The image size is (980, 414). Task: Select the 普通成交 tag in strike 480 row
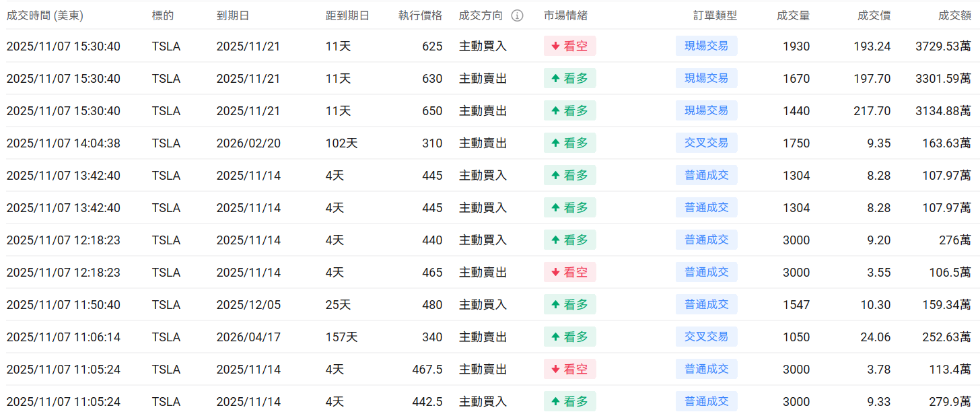coord(706,304)
